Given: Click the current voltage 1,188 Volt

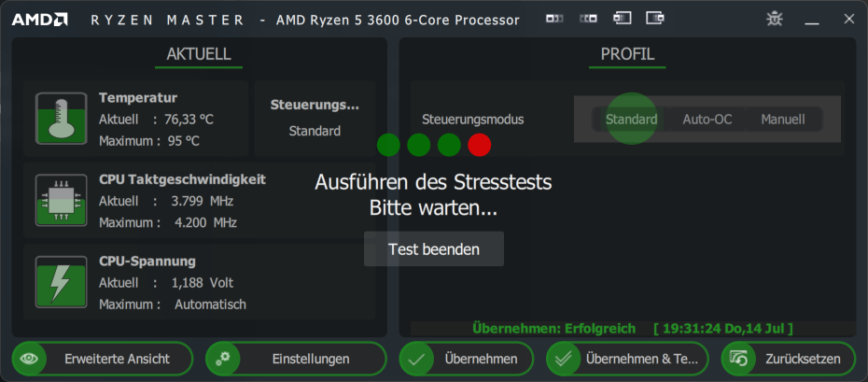Looking at the screenshot, I should pos(203,283).
